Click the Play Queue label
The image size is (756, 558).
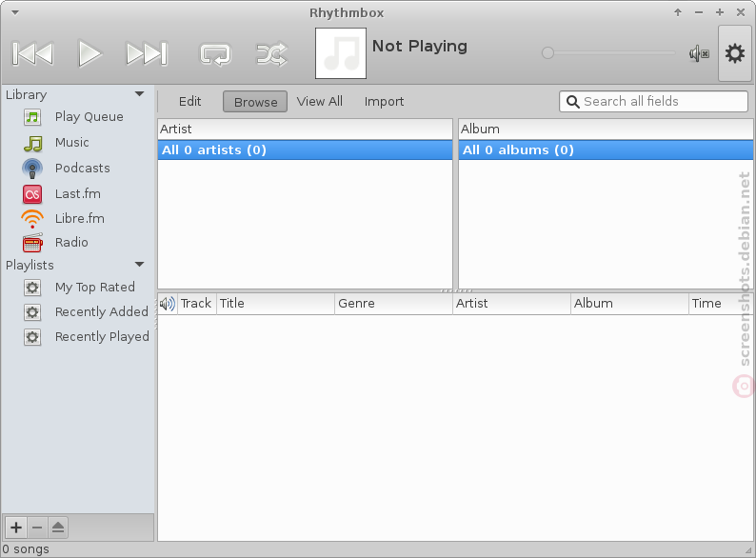[90, 117]
